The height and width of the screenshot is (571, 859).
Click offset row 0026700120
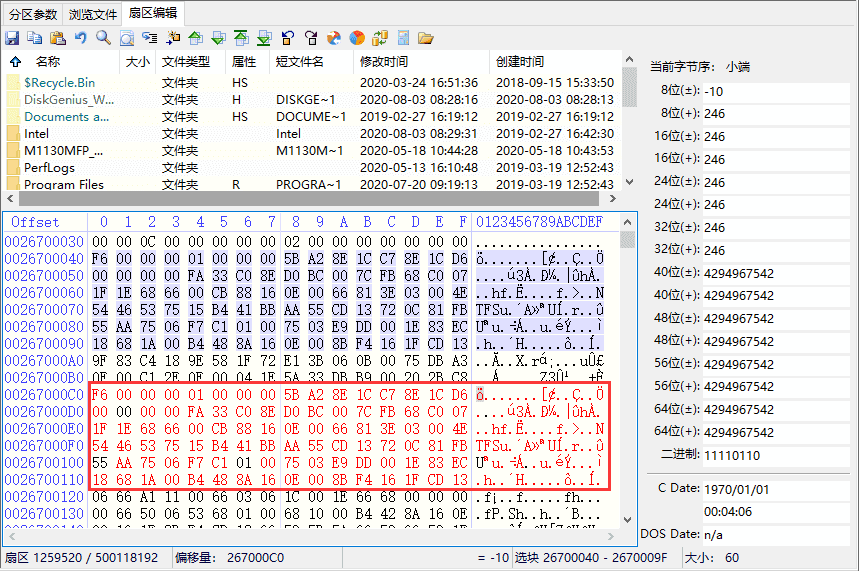44,497
